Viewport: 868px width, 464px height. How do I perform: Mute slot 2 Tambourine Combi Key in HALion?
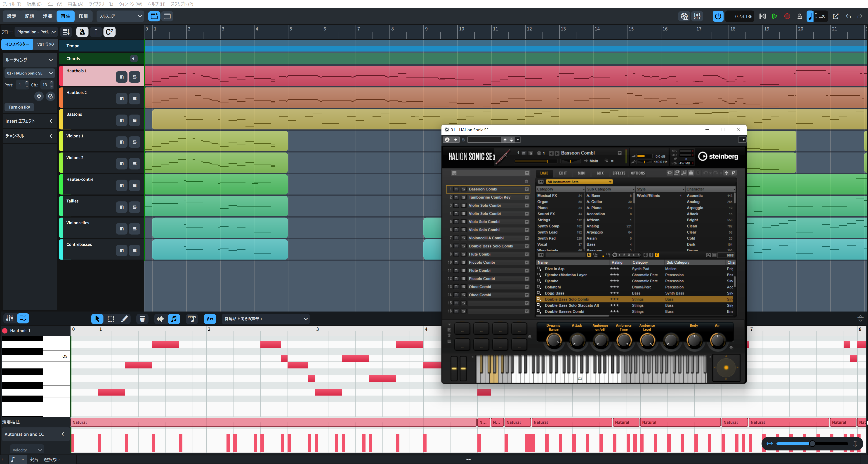click(456, 197)
